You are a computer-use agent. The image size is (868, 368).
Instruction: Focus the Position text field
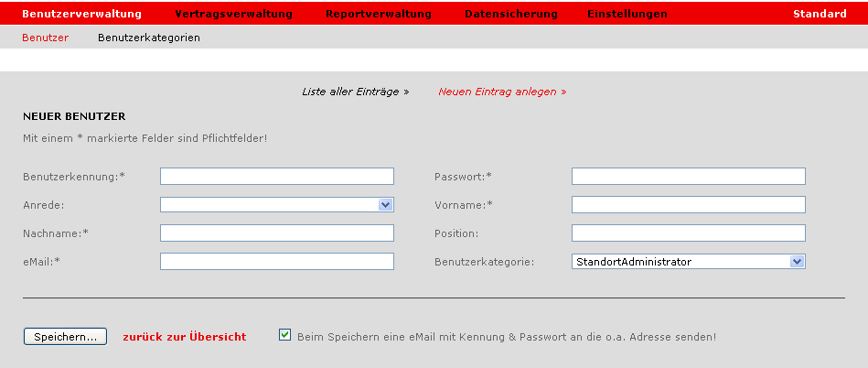[x=688, y=233]
